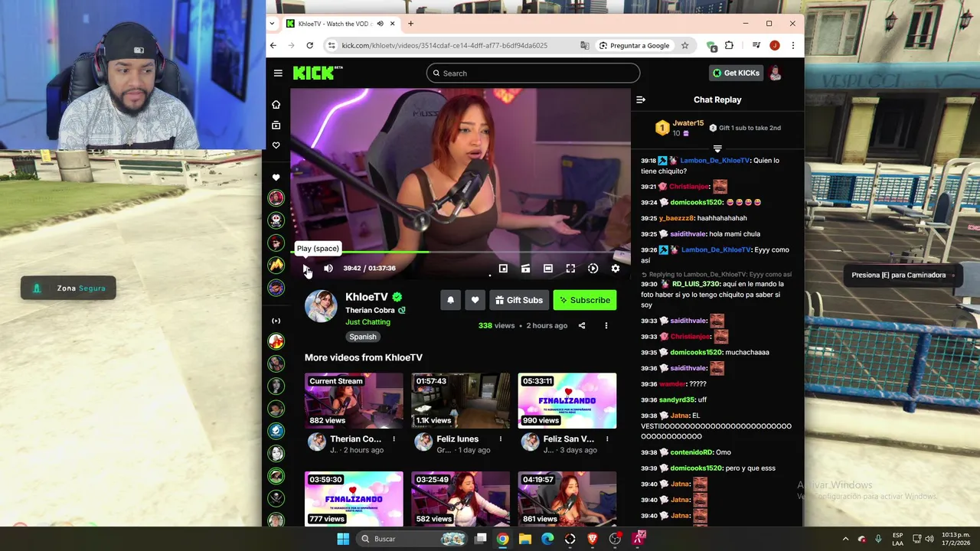Open options menu for Therian Co... video
Image resolution: width=980 pixels, height=551 pixels.
coord(394,439)
